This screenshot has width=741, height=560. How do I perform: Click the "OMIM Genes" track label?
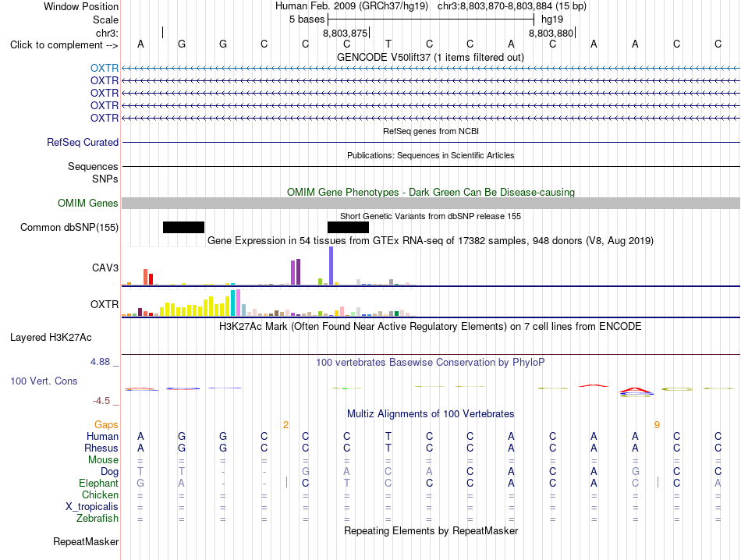pos(88,204)
